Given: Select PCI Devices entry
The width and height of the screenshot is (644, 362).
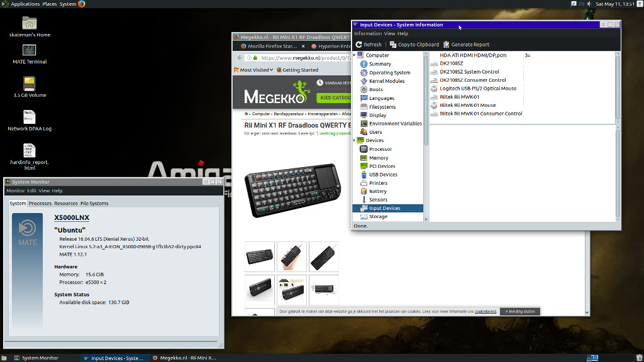Looking at the screenshot, I should (382, 166).
